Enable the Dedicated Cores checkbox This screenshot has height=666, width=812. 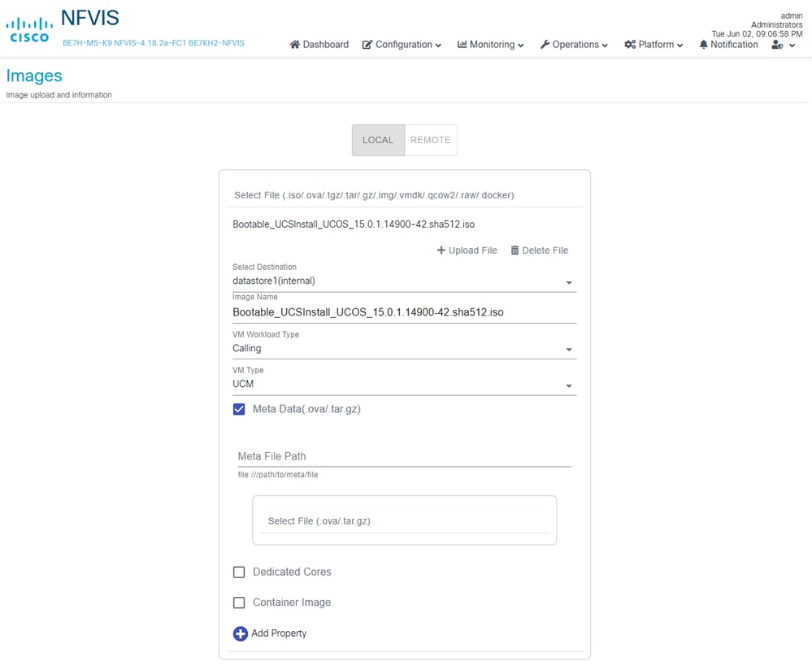coord(239,572)
